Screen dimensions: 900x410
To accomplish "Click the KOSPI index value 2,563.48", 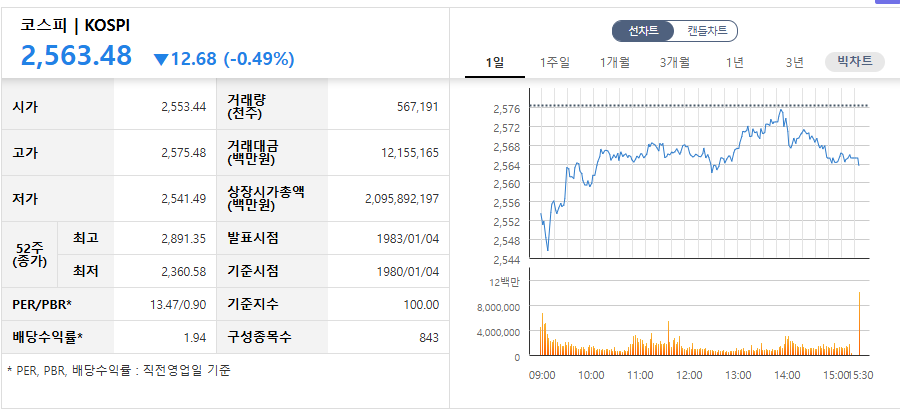I will [x=76, y=56].
